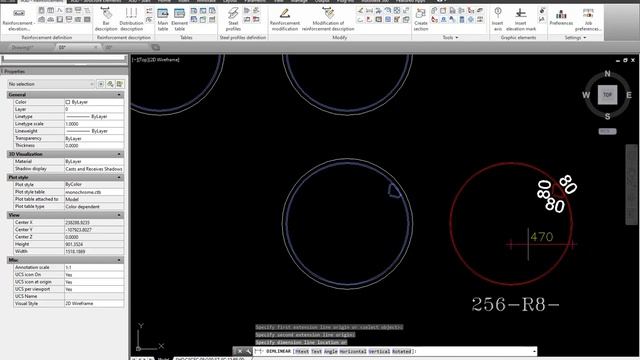640x360 pixels.
Task: Click the [-][Top][2D Wireframe] viewport label
Action: point(156,60)
